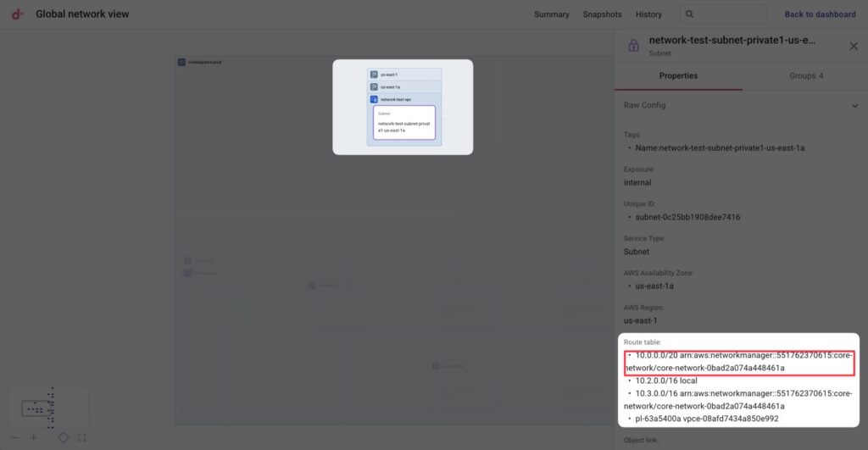Viewport: 868px width, 450px height.
Task: Click the us-east-1 region icon in the diagram
Action: [x=374, y=75]
